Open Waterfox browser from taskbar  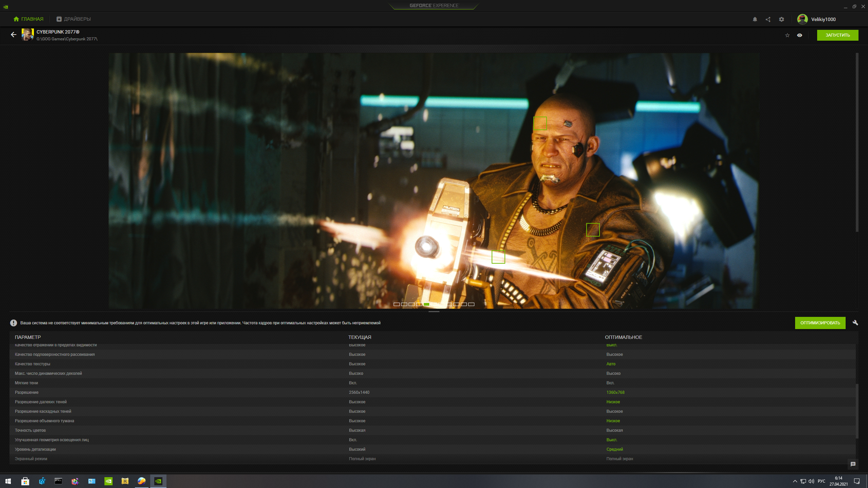click(x=141, y=481)
